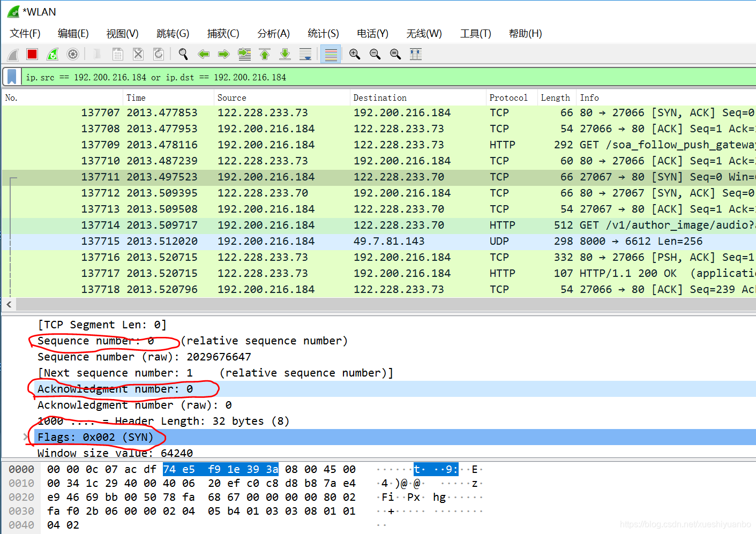Stop the running capture with red square
The image size is (756, 534).
click(x=32, y=54)
